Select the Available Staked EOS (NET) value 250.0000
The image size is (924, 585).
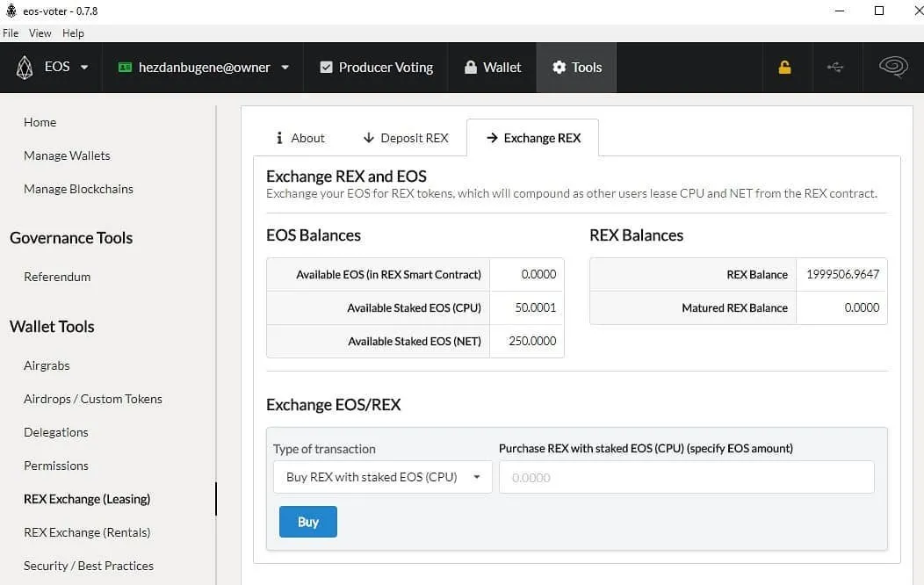(x=532, y=341)
